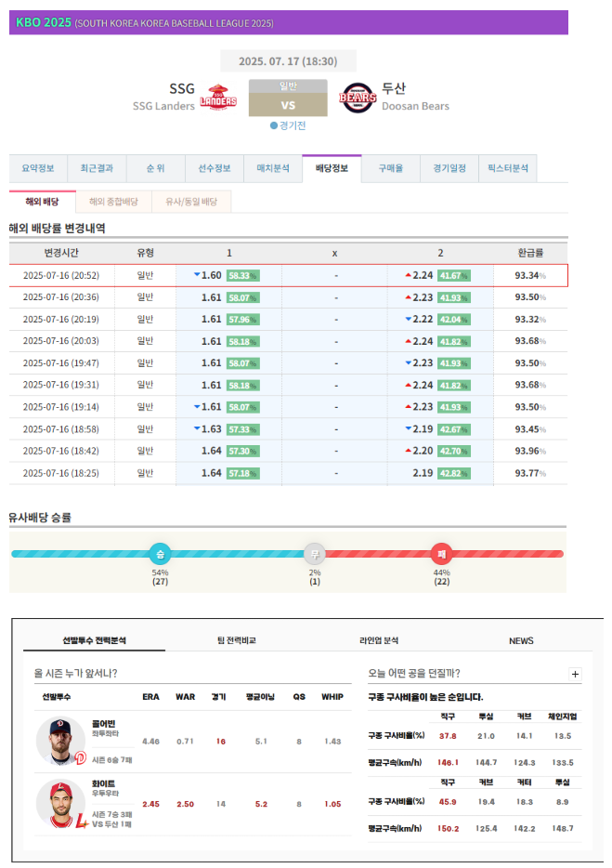Click the 무 (draw) circle marker
The image size is (612, 868).
click(315, 554)
